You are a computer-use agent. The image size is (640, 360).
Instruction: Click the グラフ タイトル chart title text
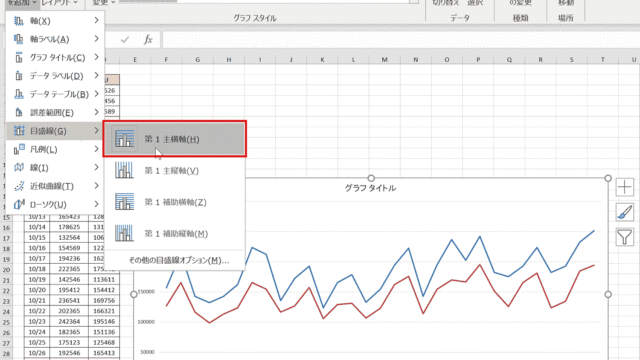370,188
